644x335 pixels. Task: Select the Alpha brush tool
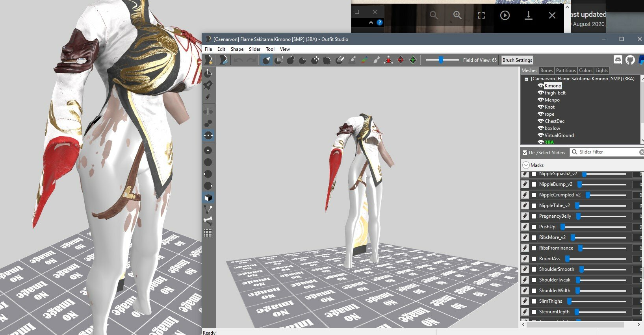[377, 60]
